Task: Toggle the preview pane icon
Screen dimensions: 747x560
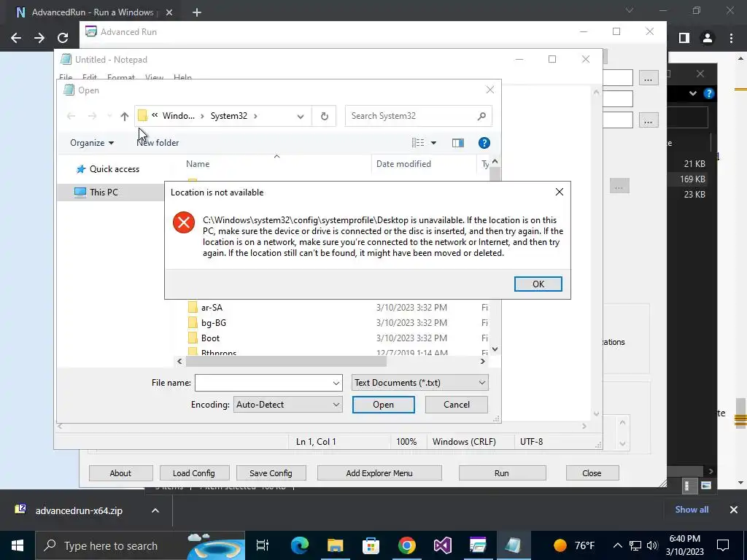Action: tap(458, 143)
